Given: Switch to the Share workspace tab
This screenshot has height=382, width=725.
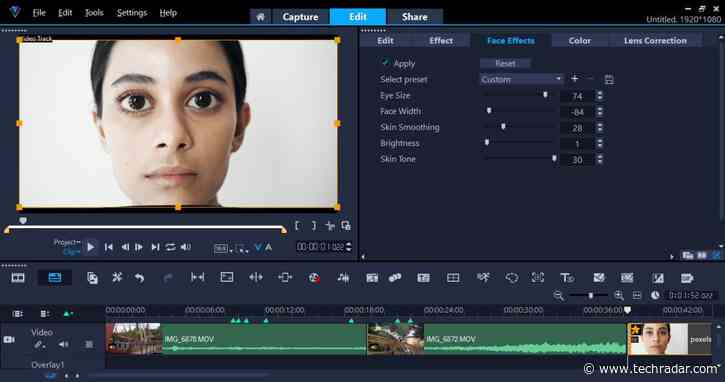Looking at the screenshot, I should [415, 17].
